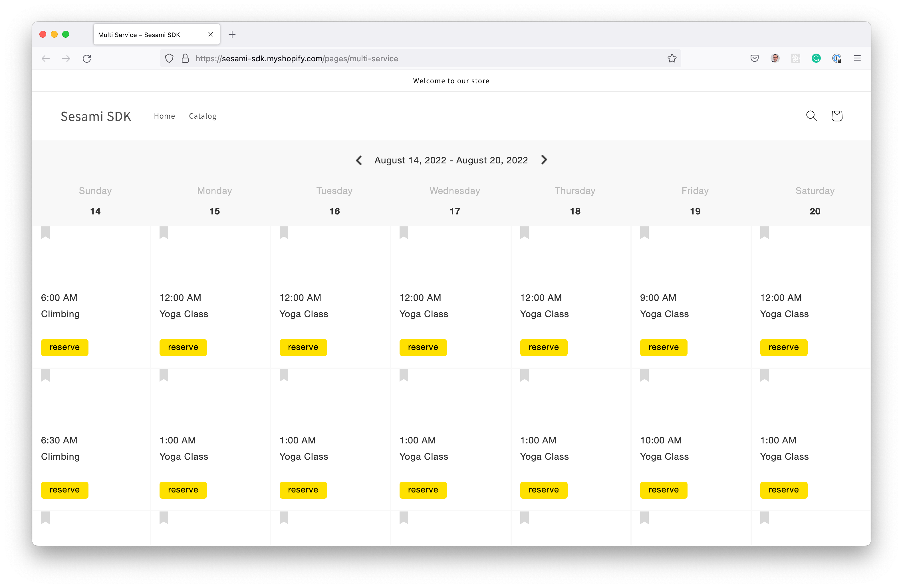The width and height of the screenshot is (903, 588).
Task: Bookmark this page with the star icon
Action: [672, 58]
